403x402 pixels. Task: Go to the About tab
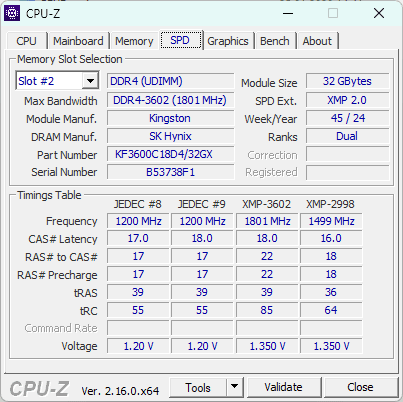coord(317,41)
